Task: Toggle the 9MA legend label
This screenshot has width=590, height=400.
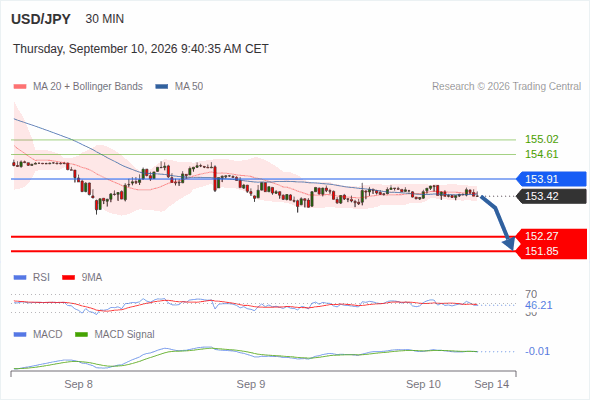Action: pos(92,278)
